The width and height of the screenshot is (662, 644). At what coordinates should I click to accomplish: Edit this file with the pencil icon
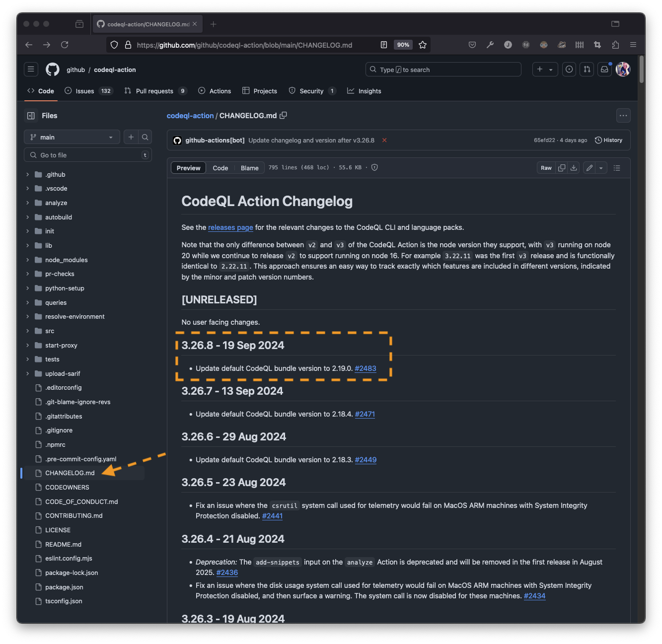589,168
